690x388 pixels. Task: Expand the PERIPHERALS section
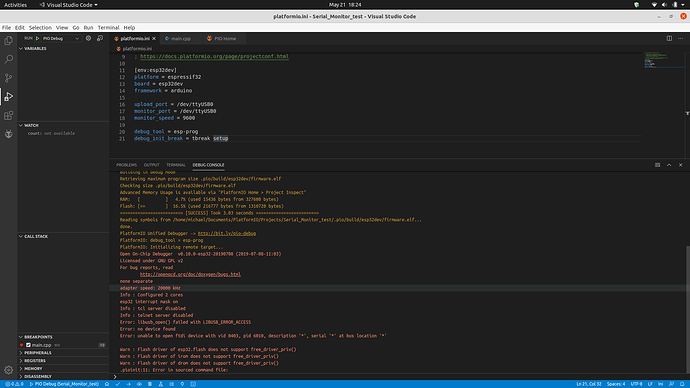pyautogui.click(x=63, y=353)
